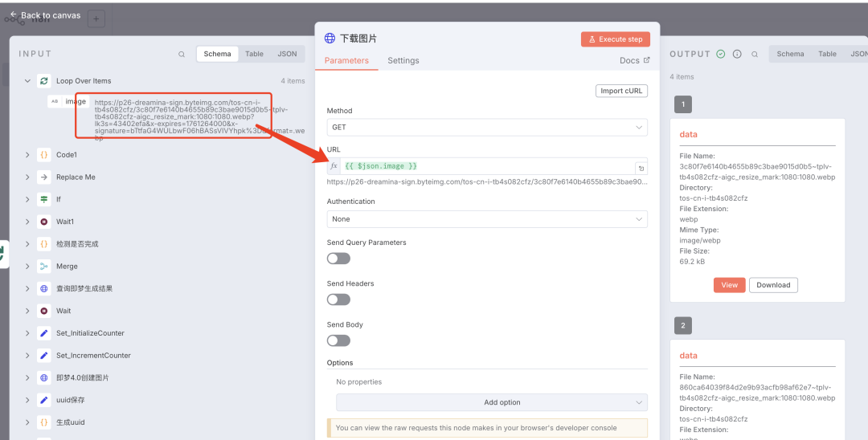
Task: Switch to the Settings tab
Action: click(403, 61)
